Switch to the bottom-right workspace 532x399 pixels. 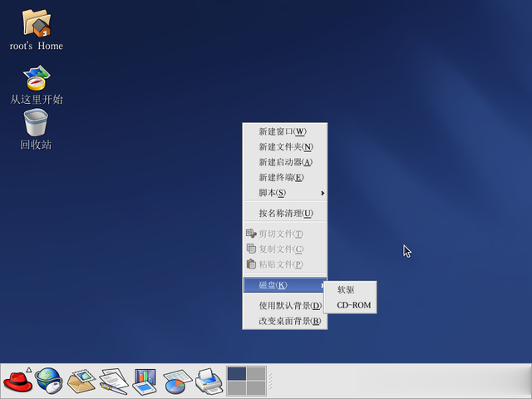coord(256,388)
